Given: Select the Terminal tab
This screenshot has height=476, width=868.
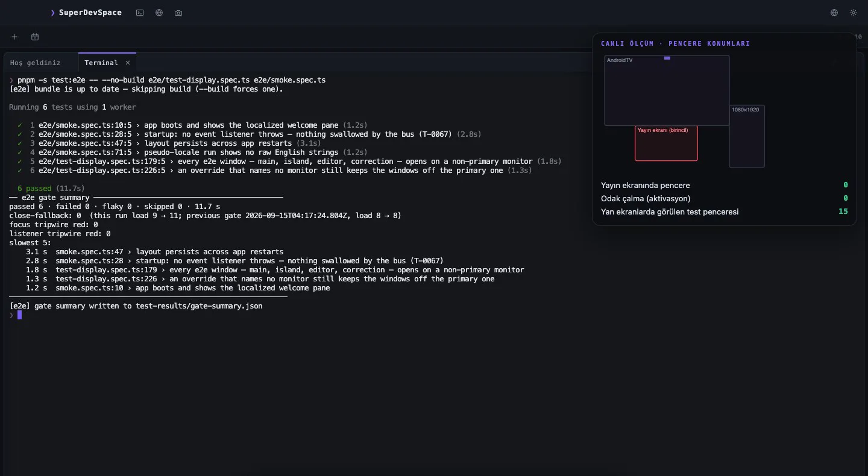Looking at the screenshot, I should [101, 63].
